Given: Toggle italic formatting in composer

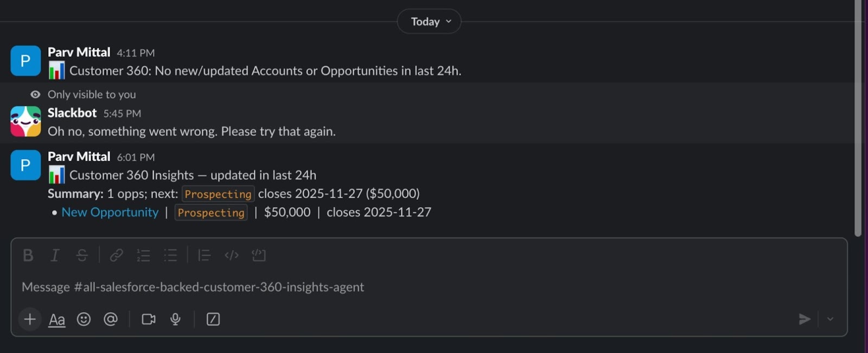Looking at the screenshot, I should point(55,255).
